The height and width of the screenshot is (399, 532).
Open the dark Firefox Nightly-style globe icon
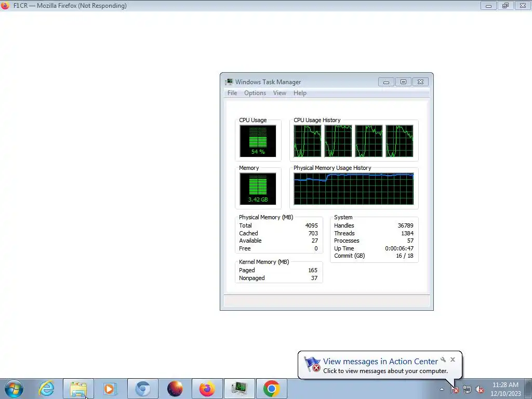(x=175, y=389)
